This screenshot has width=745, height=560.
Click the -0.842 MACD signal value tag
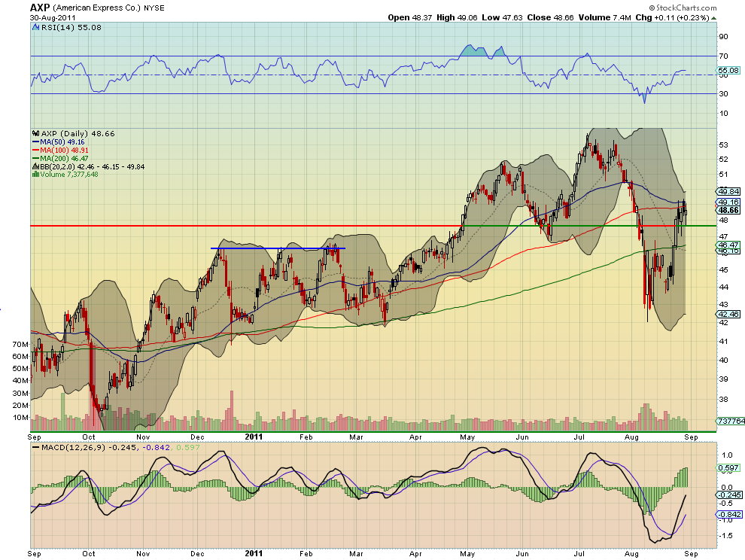[729, 514]
